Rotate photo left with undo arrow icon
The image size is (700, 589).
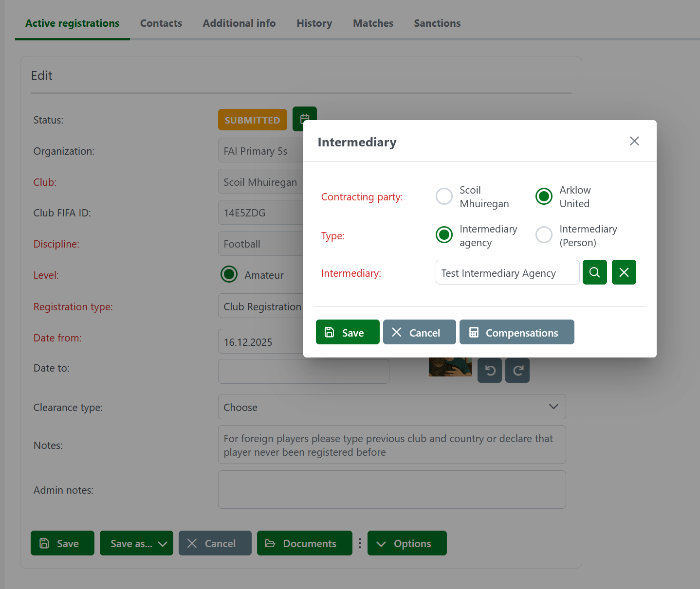490,371
